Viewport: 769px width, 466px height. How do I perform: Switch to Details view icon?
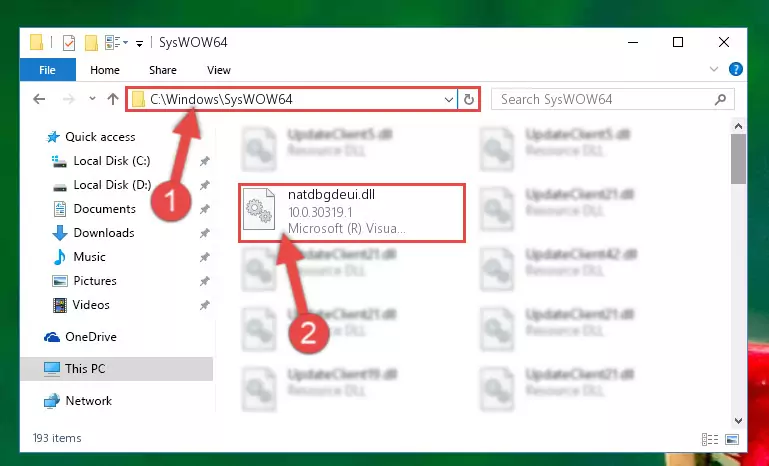[710, 439]
